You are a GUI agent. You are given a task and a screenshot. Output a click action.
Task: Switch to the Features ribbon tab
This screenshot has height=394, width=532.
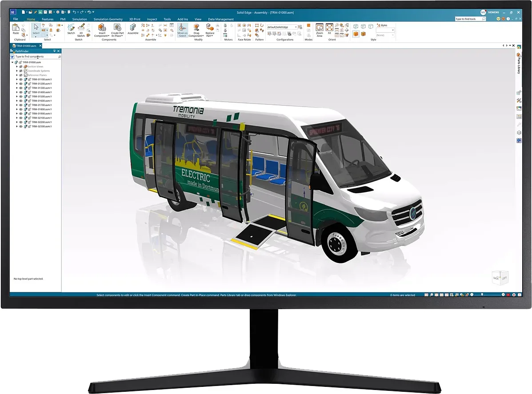(x=48, y=20)
